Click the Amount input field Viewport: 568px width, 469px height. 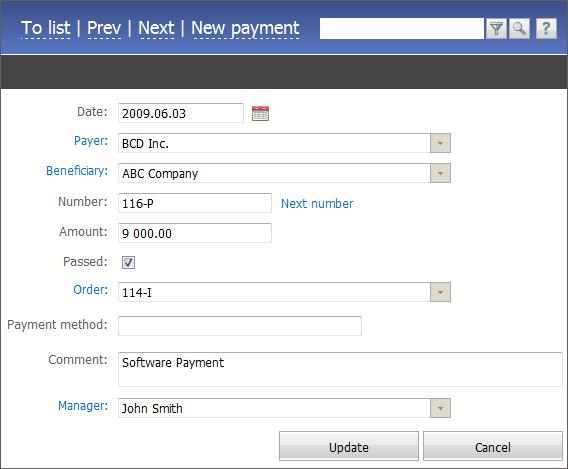(195, 233)
